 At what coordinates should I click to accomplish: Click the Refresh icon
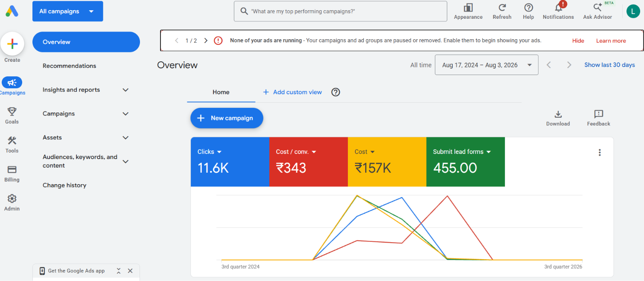coord(502,8)
